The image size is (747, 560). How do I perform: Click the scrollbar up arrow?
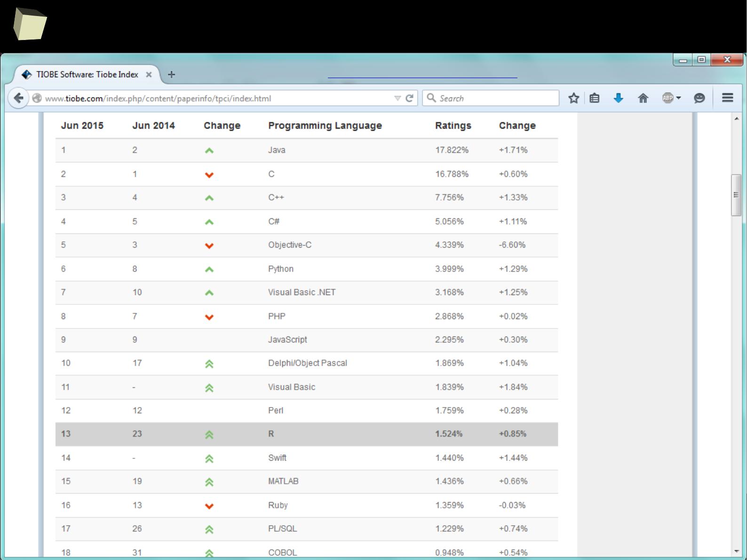point(736,118)
